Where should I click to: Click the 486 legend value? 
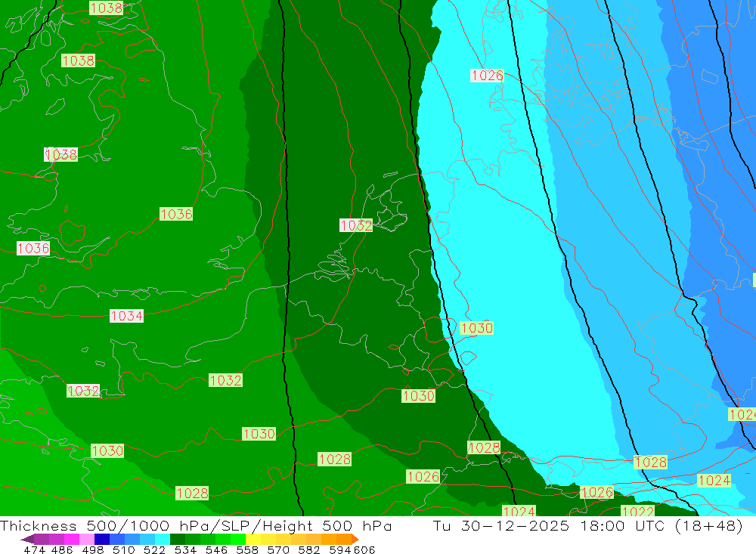(x=62, y=549)
